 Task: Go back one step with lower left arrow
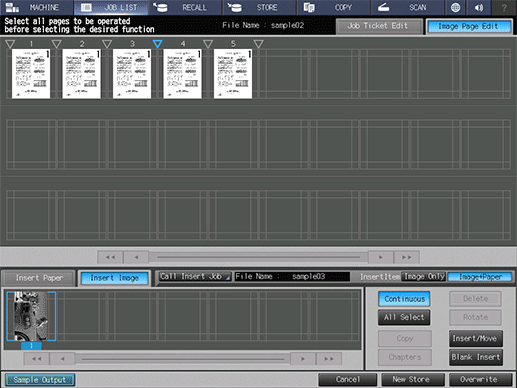(x=63, y=359)
